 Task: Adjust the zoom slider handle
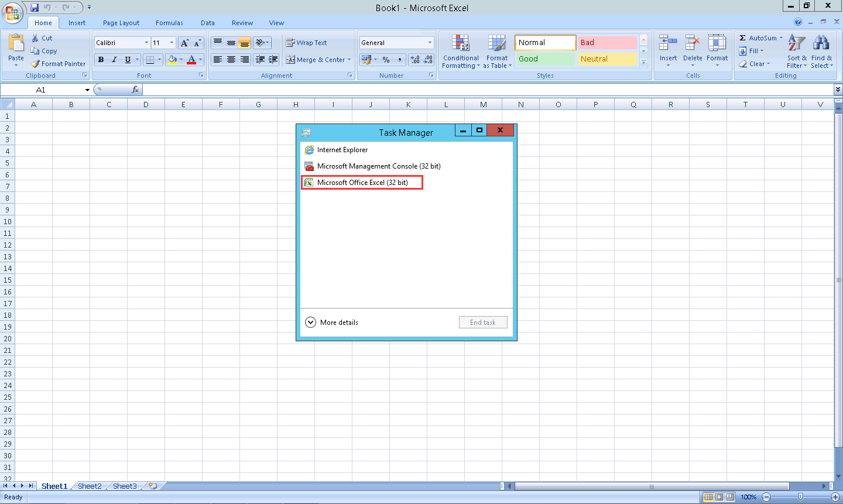pyautogui.click(x=801, y=497)
